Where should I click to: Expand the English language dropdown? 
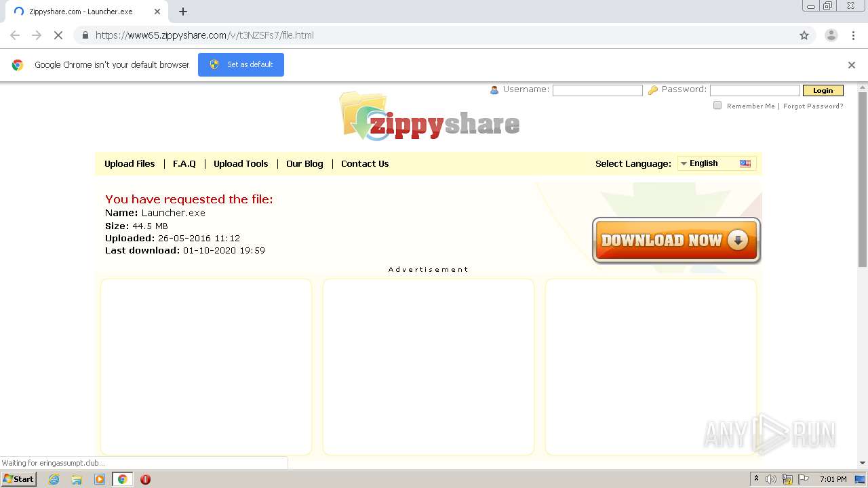[x=717, y=163]
